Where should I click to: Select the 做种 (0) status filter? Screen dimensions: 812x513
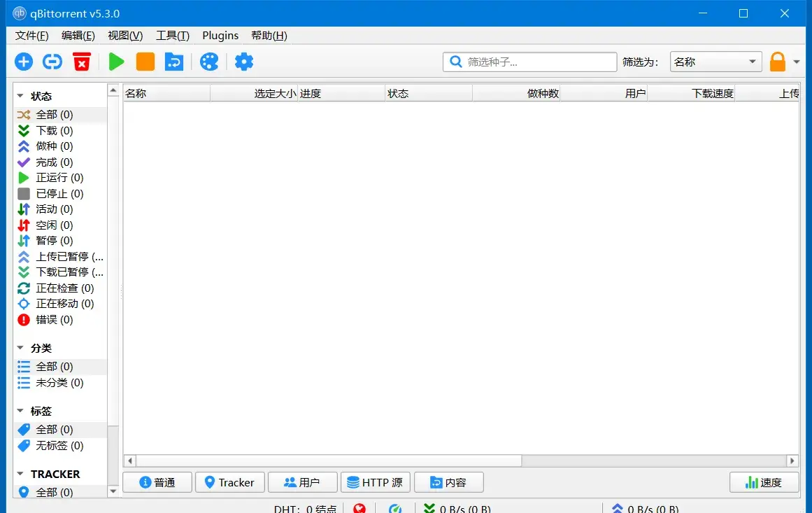pyautogui.click(x=61, y=146)
